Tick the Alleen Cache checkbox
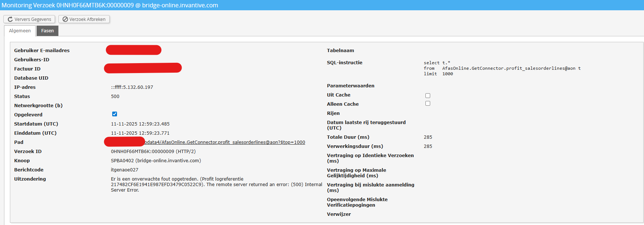Image resolution: width=644 pixels, height=225 pixels. point(428,104)
